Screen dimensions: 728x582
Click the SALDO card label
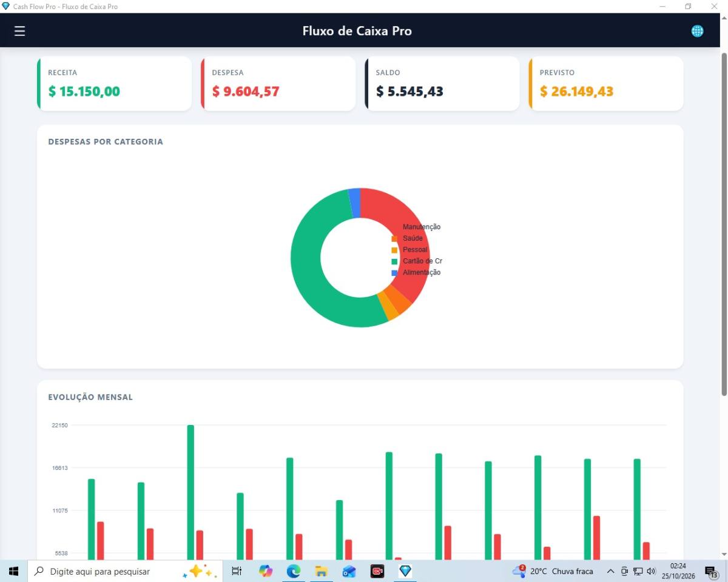point(388,73)
